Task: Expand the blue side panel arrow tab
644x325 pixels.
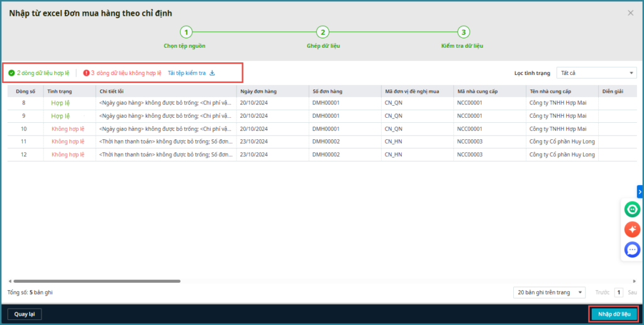Action: 640,191
